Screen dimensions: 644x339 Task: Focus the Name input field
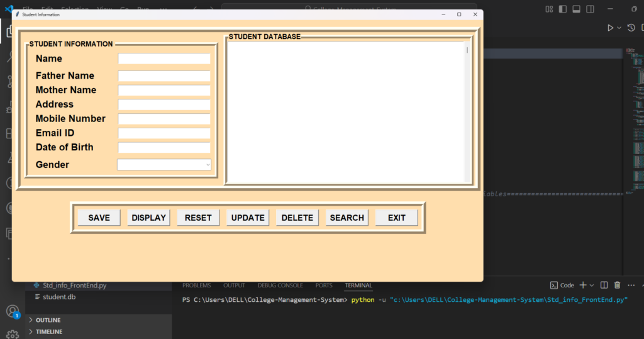(164, 58)
